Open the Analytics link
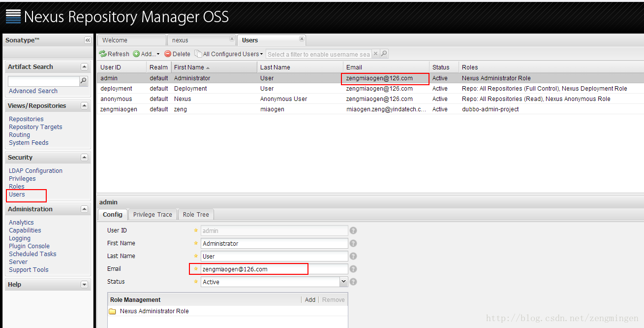 tap(21, 223)
